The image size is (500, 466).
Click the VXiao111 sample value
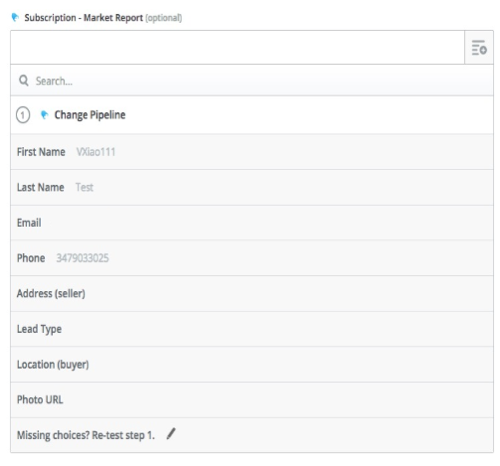click(x=96, y=152)
